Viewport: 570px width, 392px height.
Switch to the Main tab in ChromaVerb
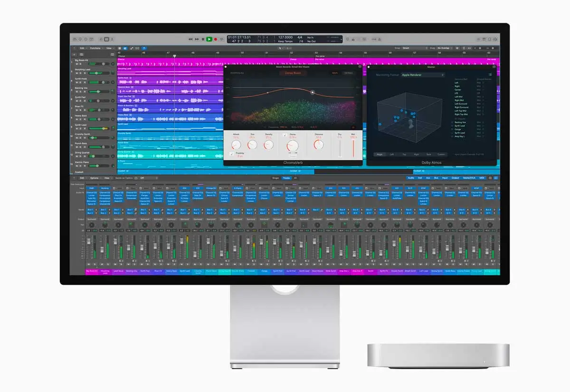(x=335, y=73)
